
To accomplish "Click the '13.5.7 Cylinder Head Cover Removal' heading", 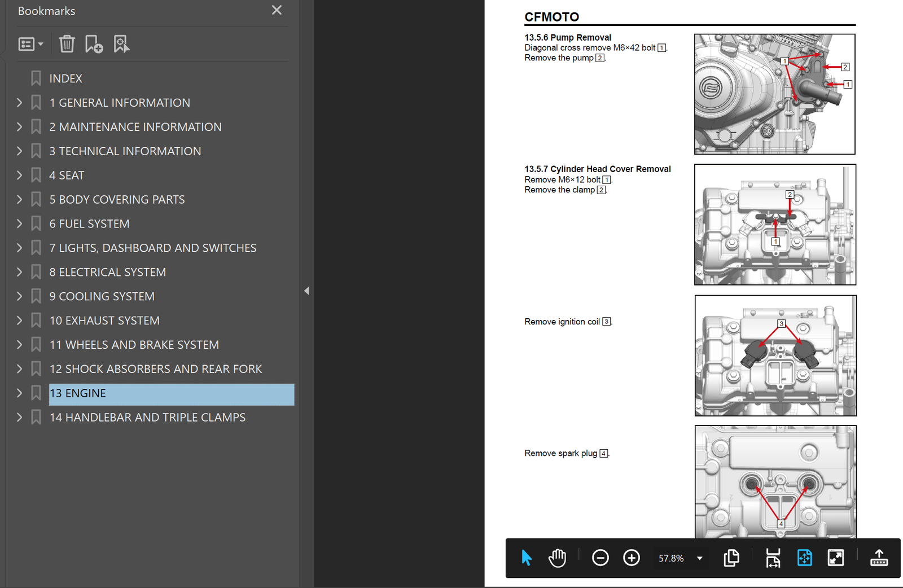I will click(598, 169).
